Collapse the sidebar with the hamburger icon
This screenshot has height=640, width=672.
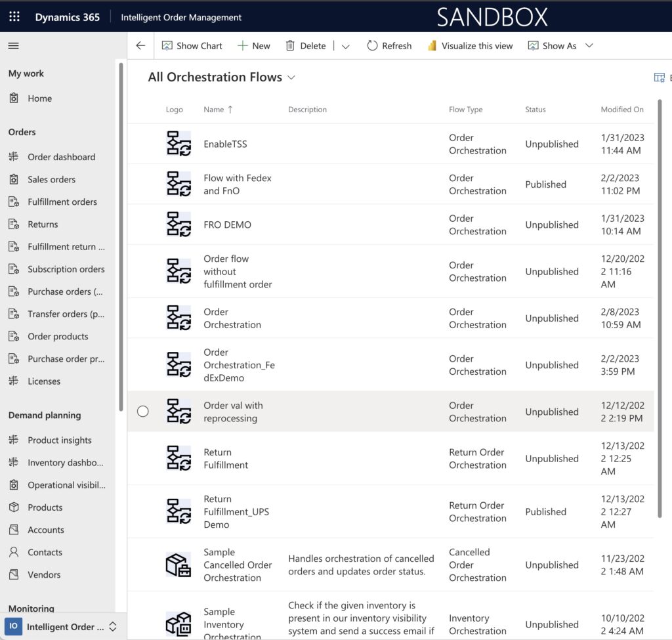point(13,46)
